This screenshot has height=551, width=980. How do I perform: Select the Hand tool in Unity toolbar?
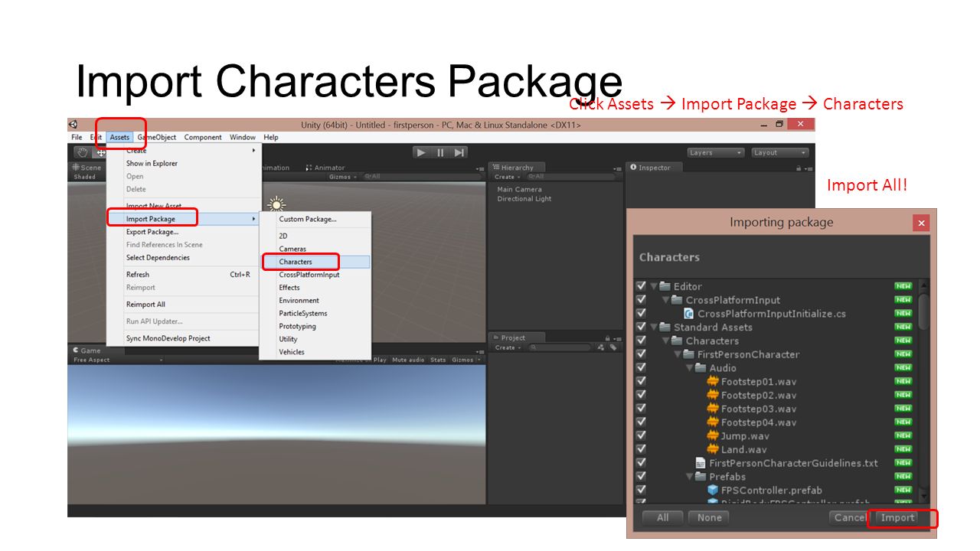coord(83,152)
